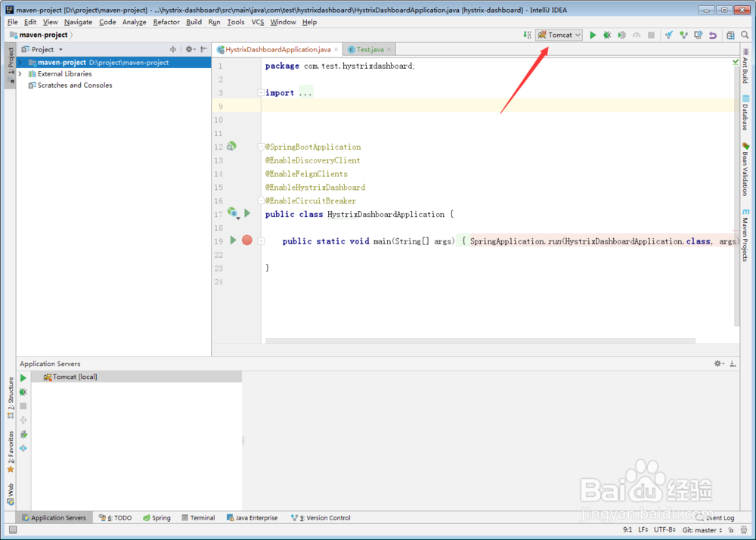
Task: Click the editor horizontal scrollbar
Action: (480, 341)
